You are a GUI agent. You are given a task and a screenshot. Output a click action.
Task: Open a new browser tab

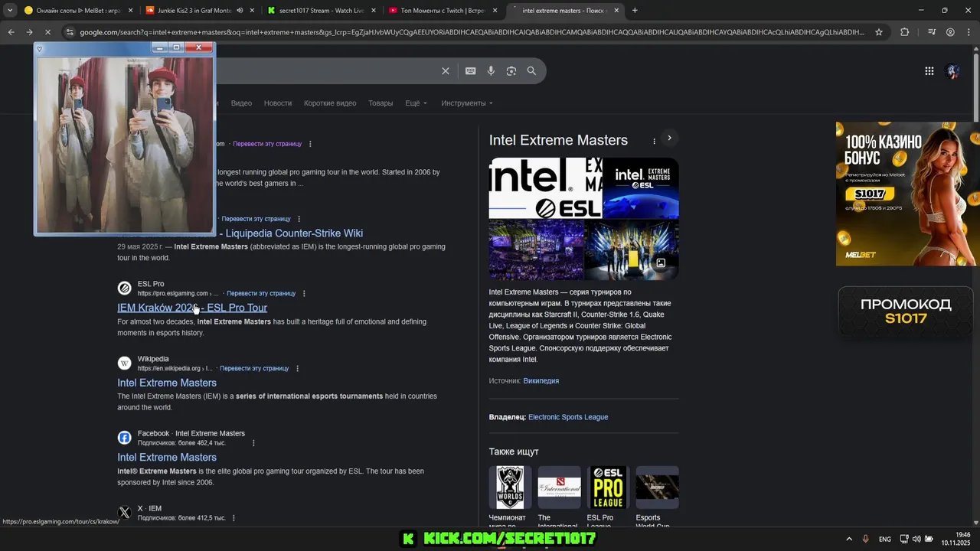(x=635, y=11)
